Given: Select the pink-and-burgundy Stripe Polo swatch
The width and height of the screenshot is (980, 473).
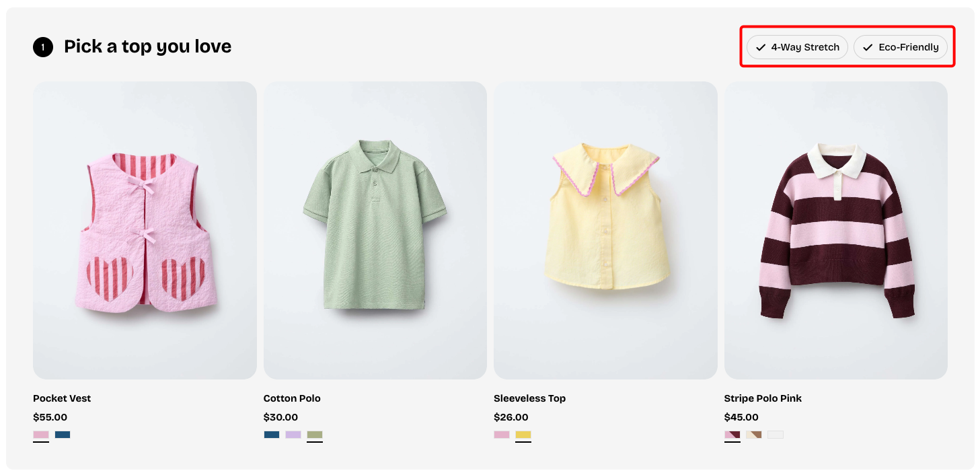Looking at the screenshot, I should point(732,435).
